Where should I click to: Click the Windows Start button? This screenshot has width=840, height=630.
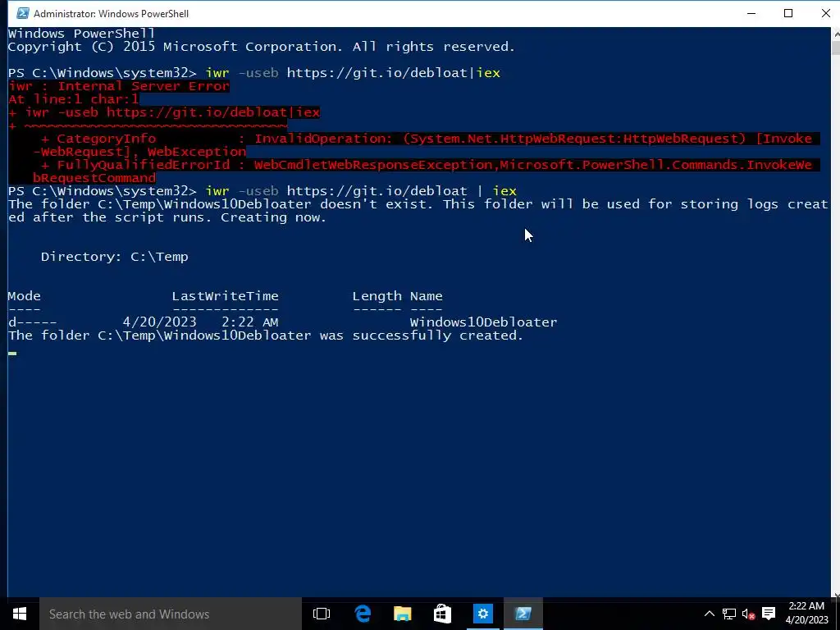[20, 614]
